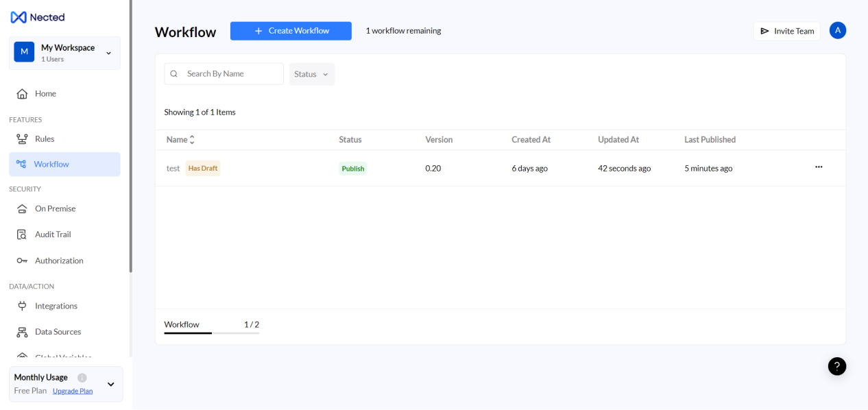
Task: Open the Status filter dropdown
Action: click(312, 74)
